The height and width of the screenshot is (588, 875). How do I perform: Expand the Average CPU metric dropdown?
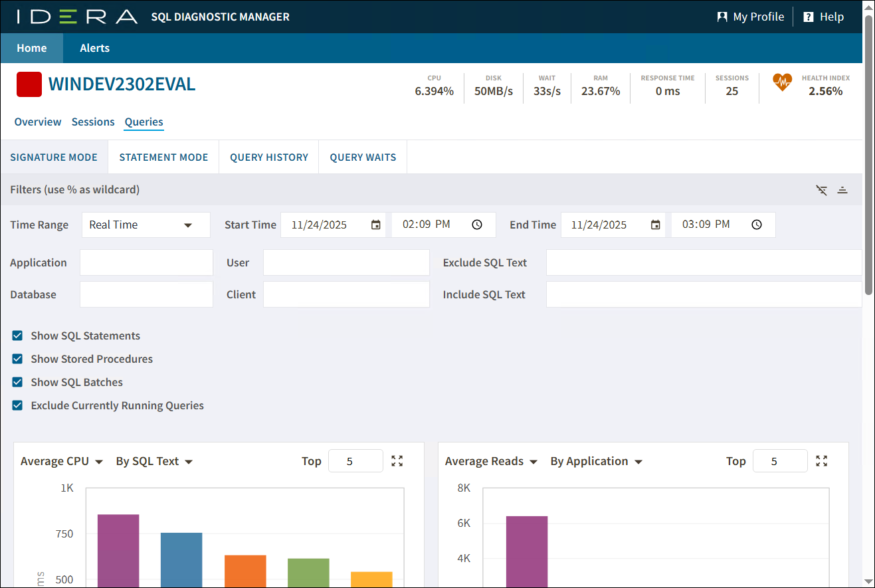(62, 462)
